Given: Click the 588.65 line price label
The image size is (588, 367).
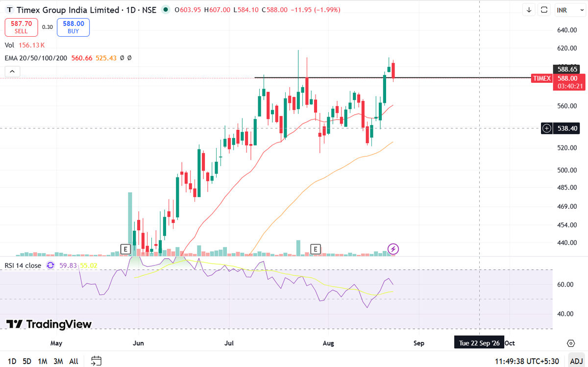Looking at the screenshot, I should coord(567,69).
